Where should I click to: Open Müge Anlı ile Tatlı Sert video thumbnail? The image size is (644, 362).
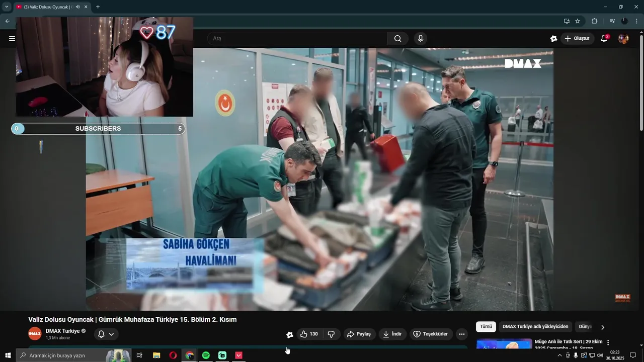tap(504, 344)
